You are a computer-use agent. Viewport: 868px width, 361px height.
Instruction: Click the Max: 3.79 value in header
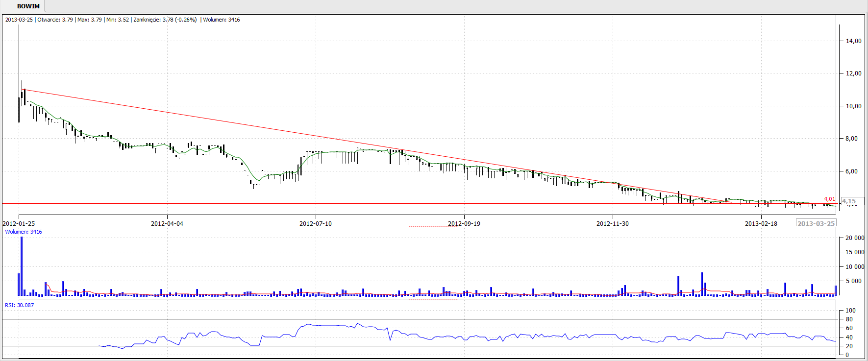tap(90, 20)
